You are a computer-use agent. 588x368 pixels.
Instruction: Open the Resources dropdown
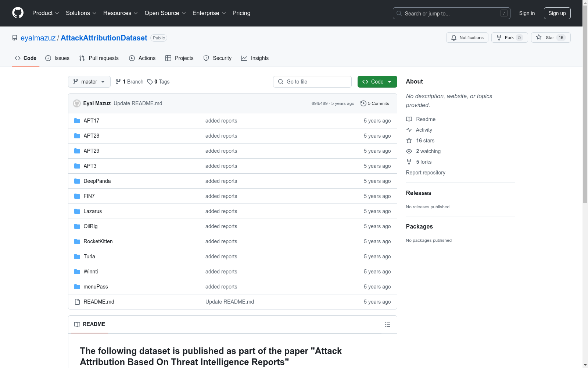121,13
